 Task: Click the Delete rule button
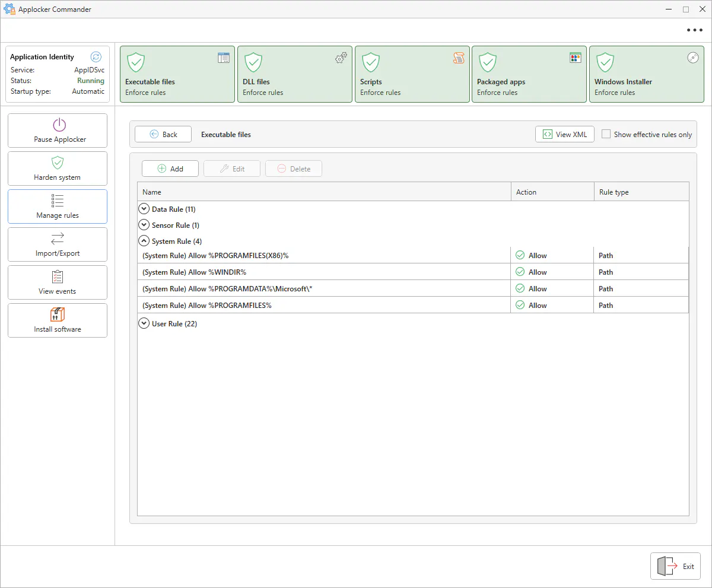click(x=294, y=169)
